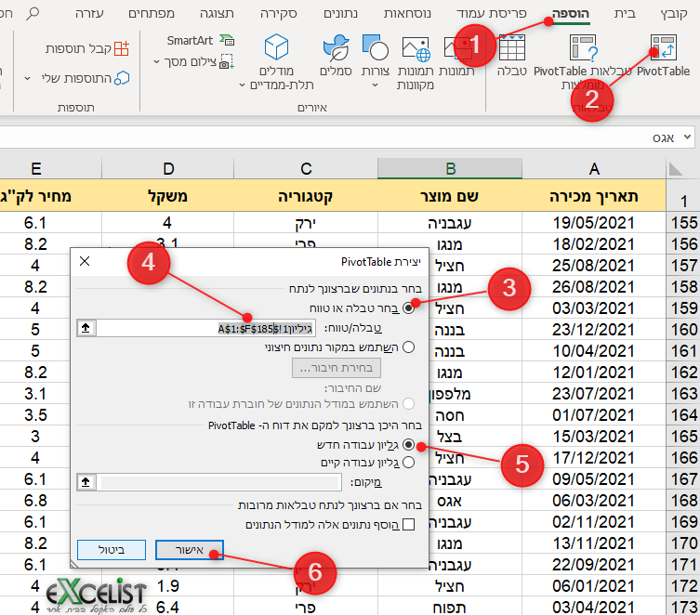
Task: Collapse range selector for location field
Action: pyautogui.click(x=86, y=482)
